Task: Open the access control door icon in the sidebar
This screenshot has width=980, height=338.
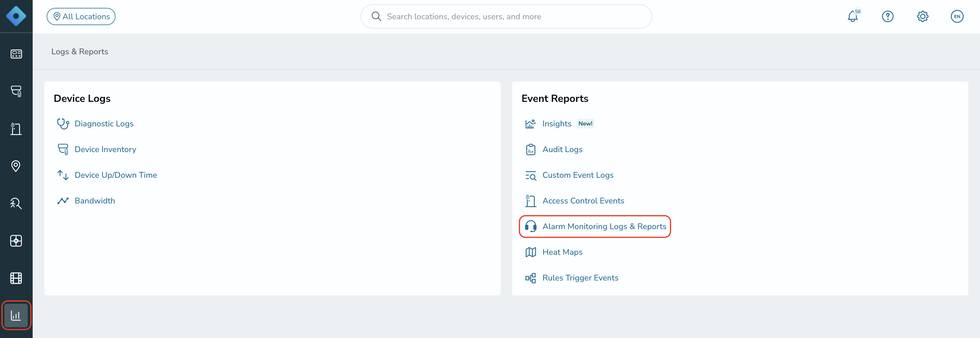Action: click(x=16, y=129)
